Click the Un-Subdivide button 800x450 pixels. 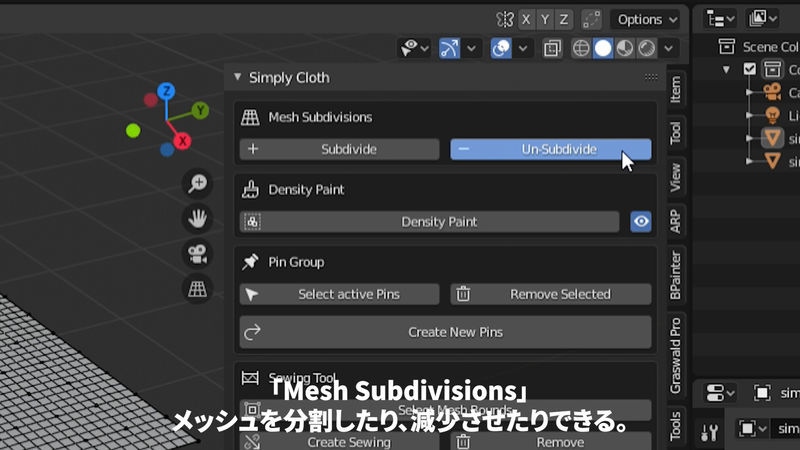coord(551,149)
